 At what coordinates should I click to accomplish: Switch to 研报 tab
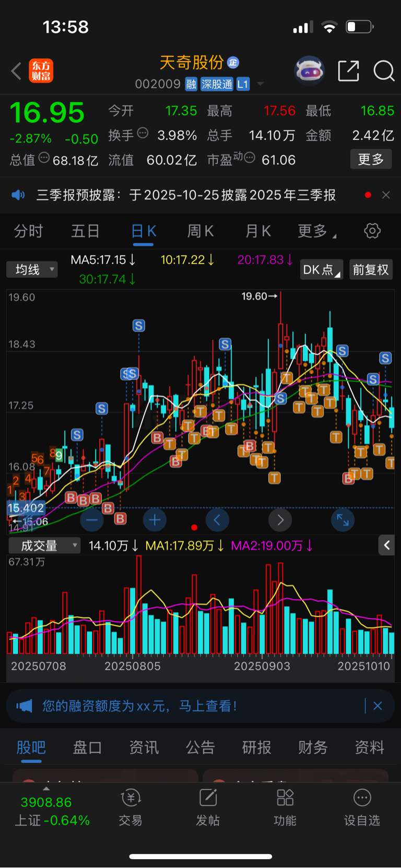pyautogui.click(x=256, y=747)
